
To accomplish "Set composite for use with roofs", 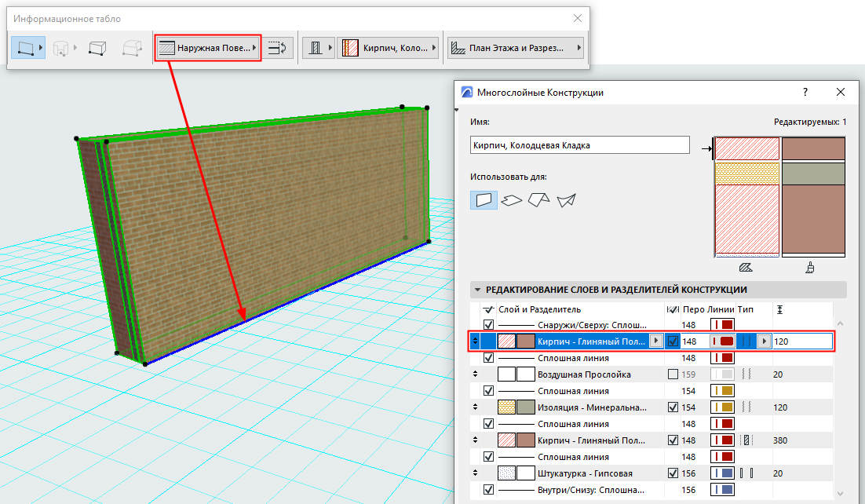I will [x=538, y=200].
